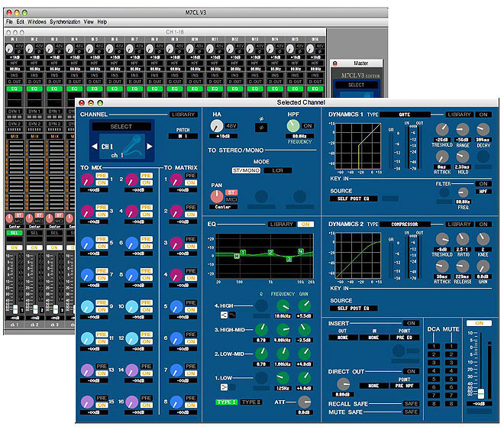Open the Dynamics 1 key in SOURCE selector

coord(354,199)
